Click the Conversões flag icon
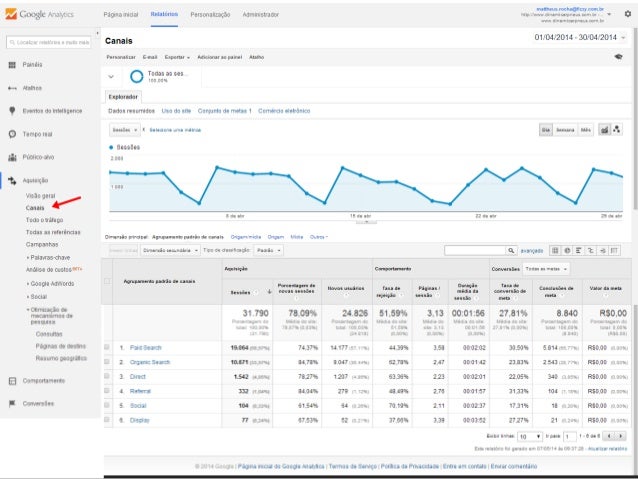 (x=11, y=403)
